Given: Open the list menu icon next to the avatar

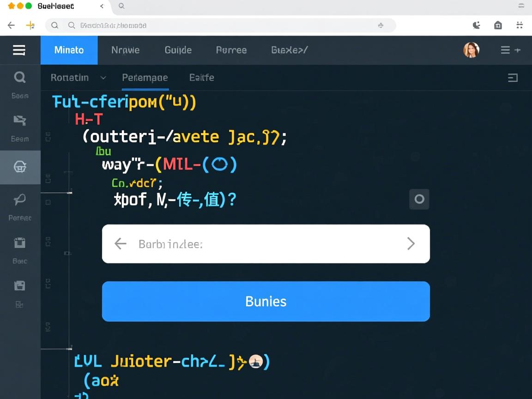Looking at the screenshot, I should [x=510, y=50].
